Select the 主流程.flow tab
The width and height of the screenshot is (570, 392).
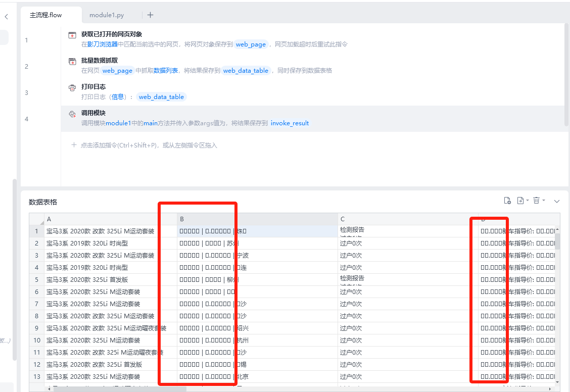[46, 15]
